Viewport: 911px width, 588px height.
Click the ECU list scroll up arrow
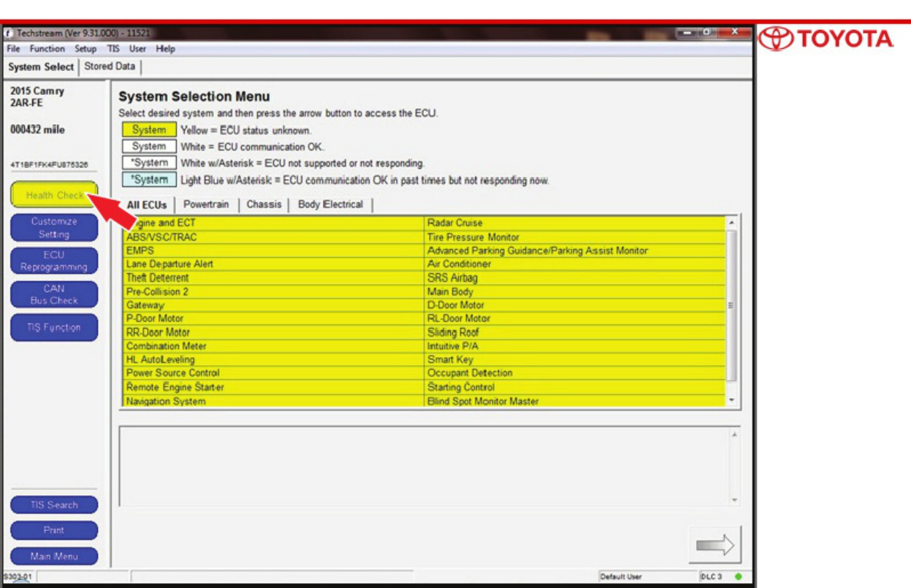pos(732,222)
